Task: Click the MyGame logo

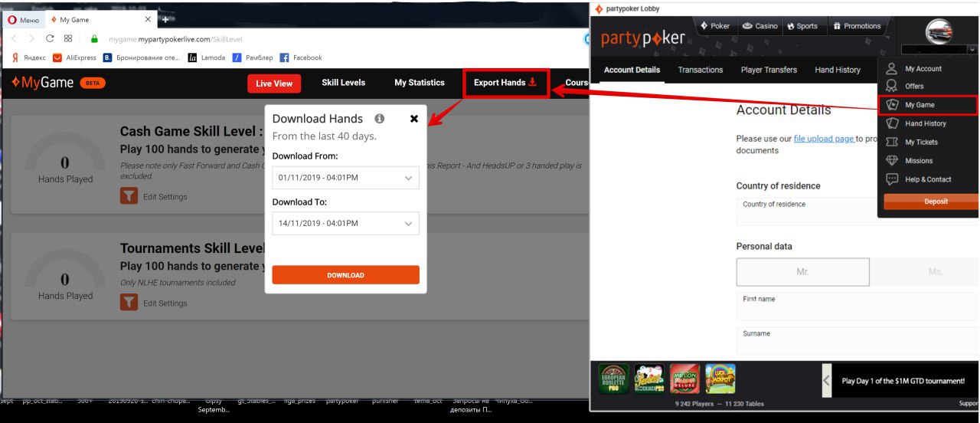Action: tap(42, 83)
